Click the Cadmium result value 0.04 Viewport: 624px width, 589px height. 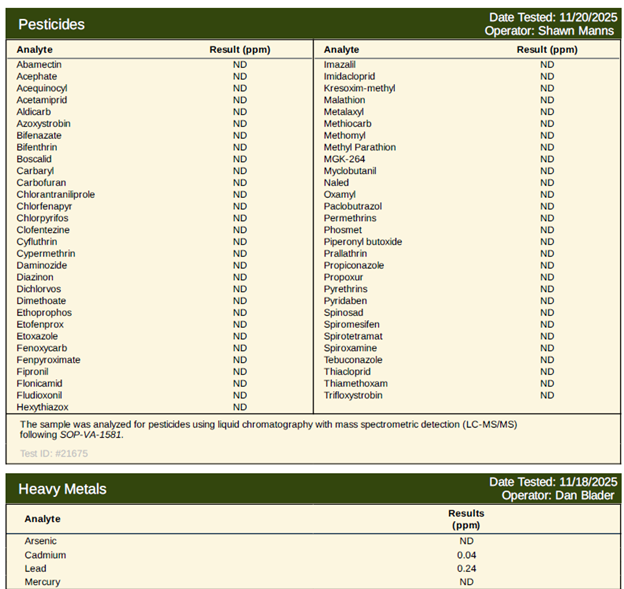click(466, 555)
